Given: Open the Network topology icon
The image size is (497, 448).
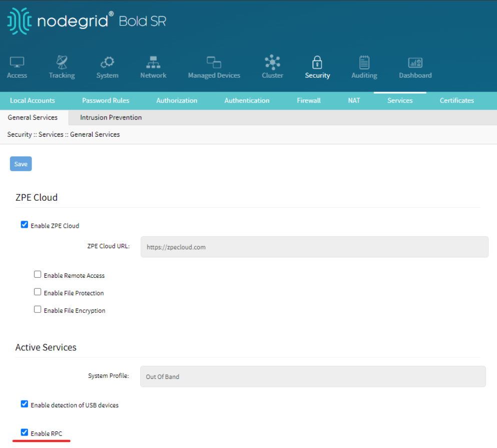Looking at the screenshot, I should tap(154, 62).
